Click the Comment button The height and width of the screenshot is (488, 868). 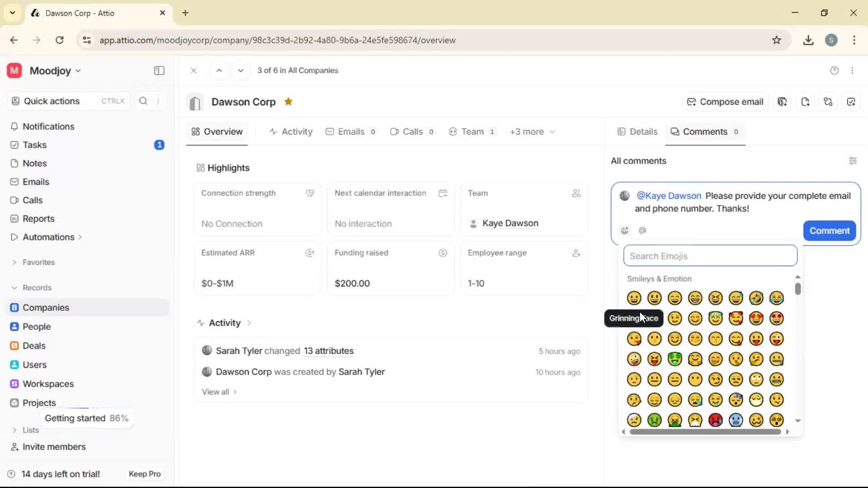pos(829,230)
